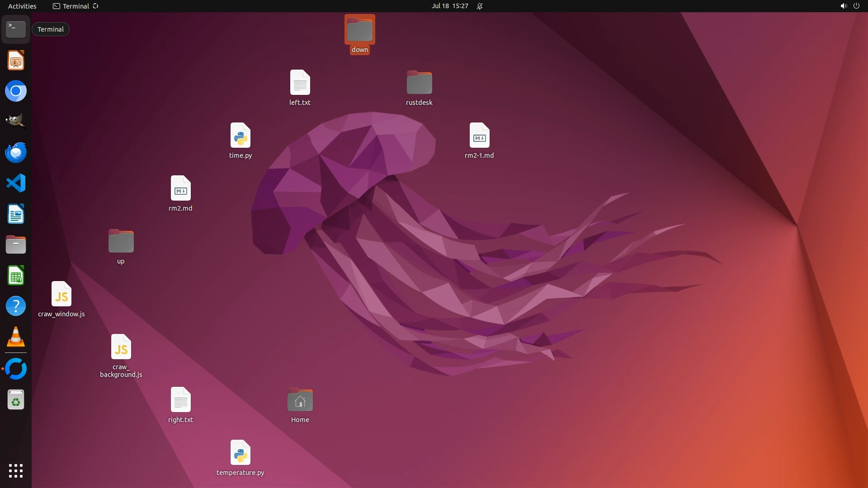Open the Chromium browser icon

coord(16,91)
